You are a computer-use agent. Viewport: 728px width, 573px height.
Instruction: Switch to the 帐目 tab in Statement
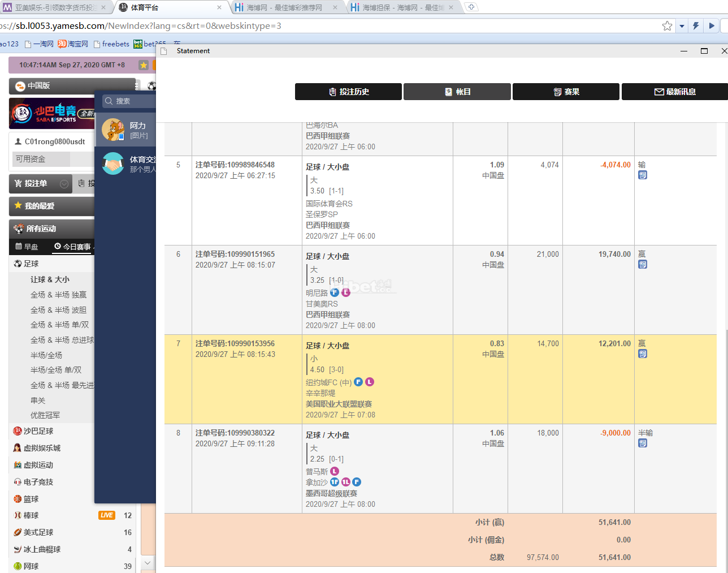457,92
